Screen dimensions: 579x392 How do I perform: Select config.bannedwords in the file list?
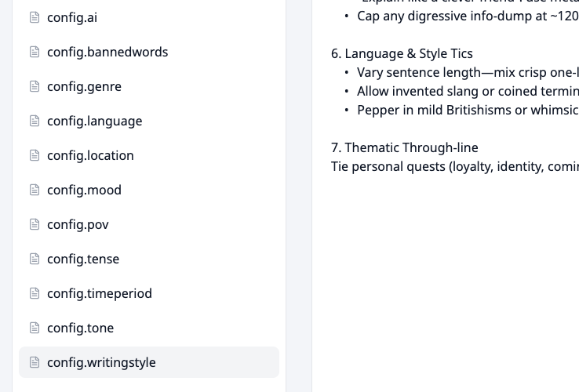pos(149,52)
